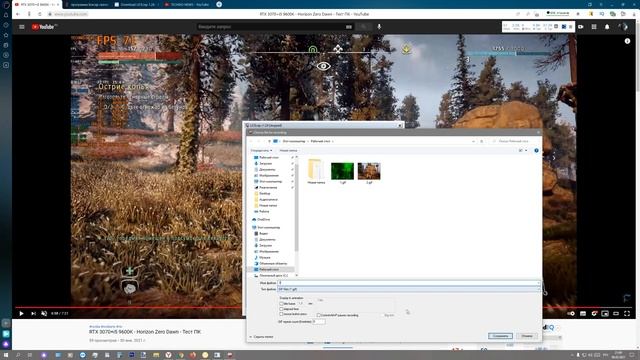
Task: Collapse folders with Скрыть папки
Action: pyautogui.click(x=261, y=337)
